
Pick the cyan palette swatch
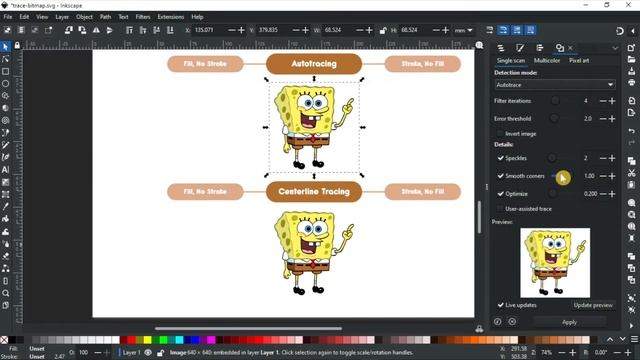click(x=179, y=340)
